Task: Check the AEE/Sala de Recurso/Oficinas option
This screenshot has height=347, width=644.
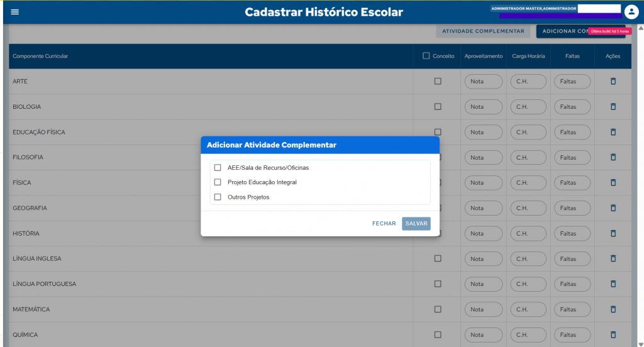Action: click(218, 168)
